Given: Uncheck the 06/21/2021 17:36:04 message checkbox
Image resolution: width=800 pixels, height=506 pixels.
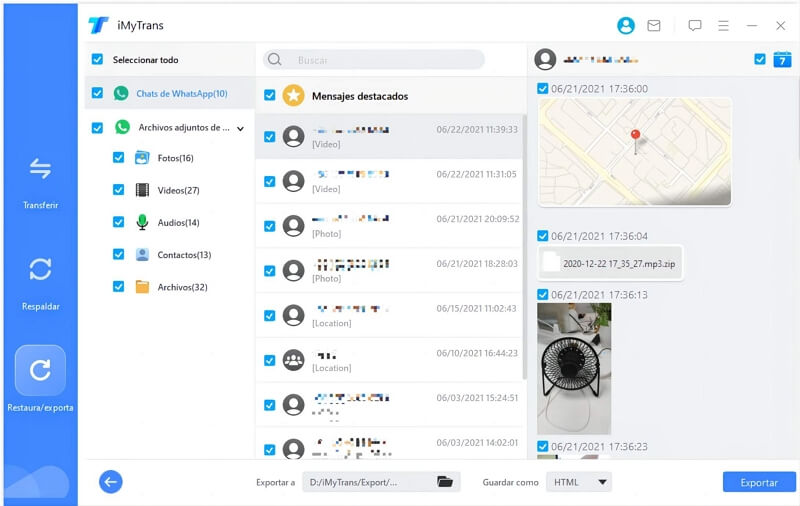Looking at the screenshot, I should [542, 236].
